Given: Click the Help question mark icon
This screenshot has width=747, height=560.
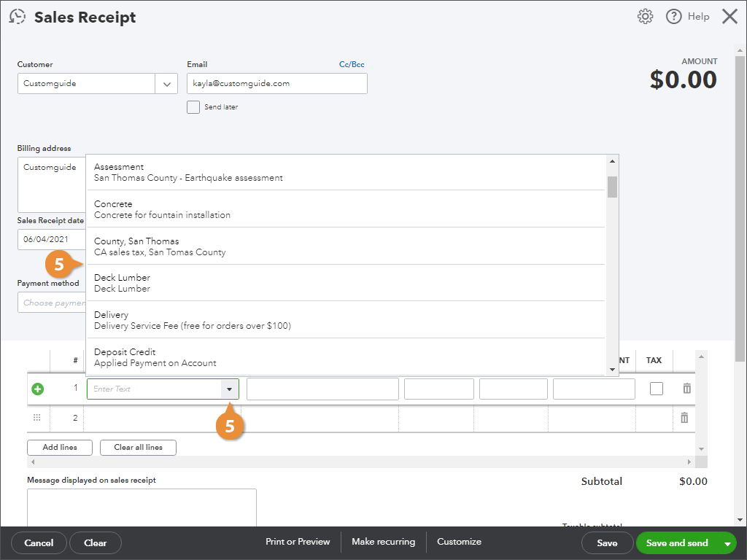Looking at the screenshot, I should [x=673, y=16].
